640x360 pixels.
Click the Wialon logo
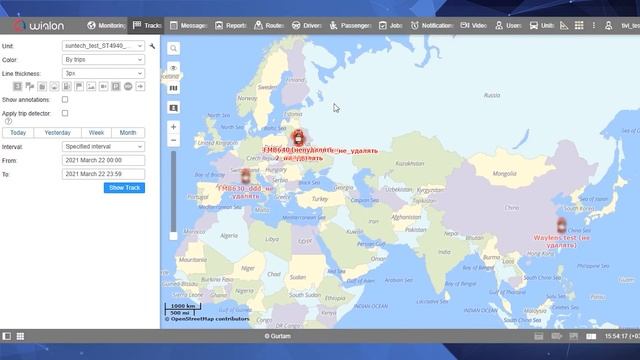[38, 25]
